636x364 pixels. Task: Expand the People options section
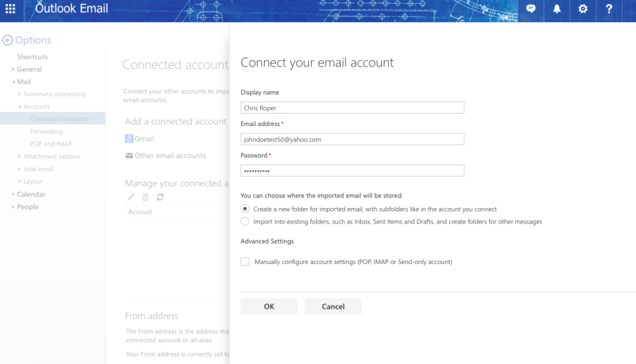(x=27, y=207)
